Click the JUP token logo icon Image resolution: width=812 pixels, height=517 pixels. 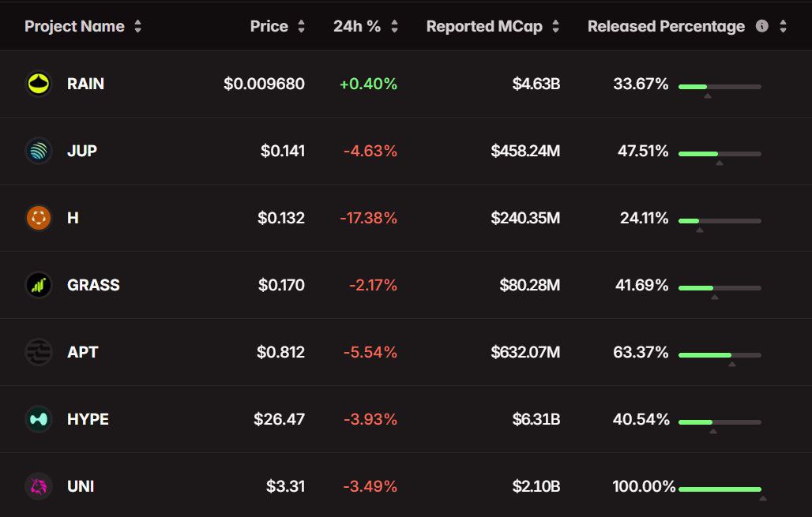(x=38, y=151)
